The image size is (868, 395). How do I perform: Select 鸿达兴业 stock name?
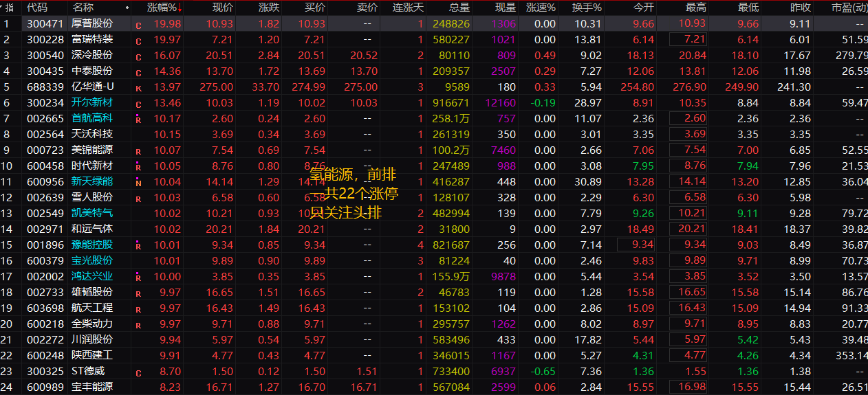click(x=92, y=276)
